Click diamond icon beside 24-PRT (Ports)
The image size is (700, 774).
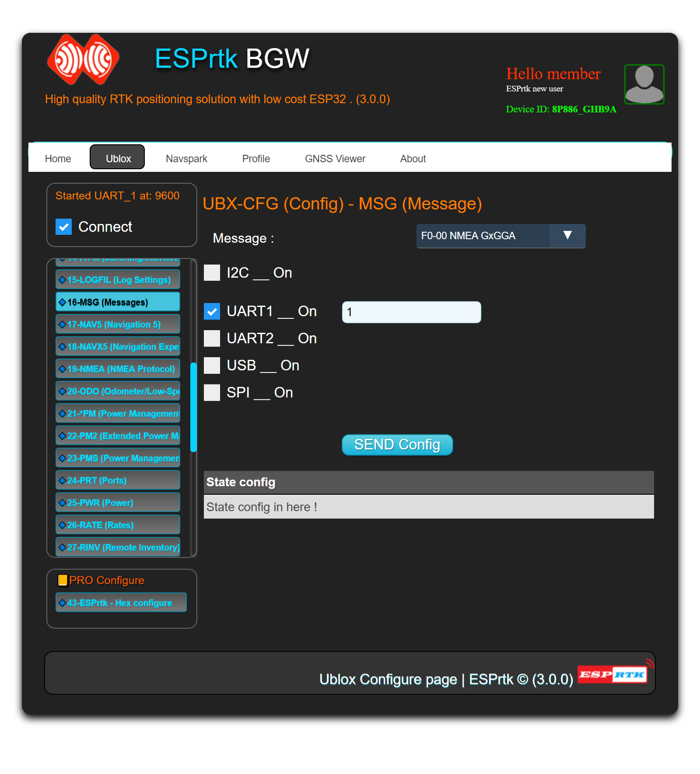pyautogui.click(x=62, y=481)
